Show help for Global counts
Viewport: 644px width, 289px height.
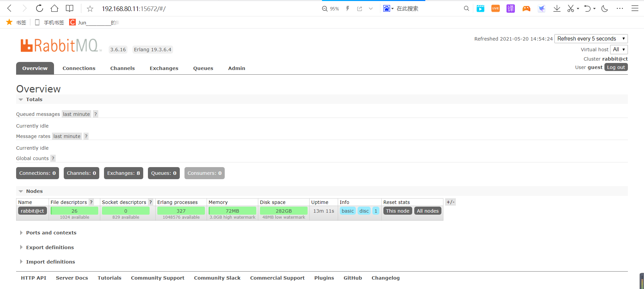(x=53, y=158)
